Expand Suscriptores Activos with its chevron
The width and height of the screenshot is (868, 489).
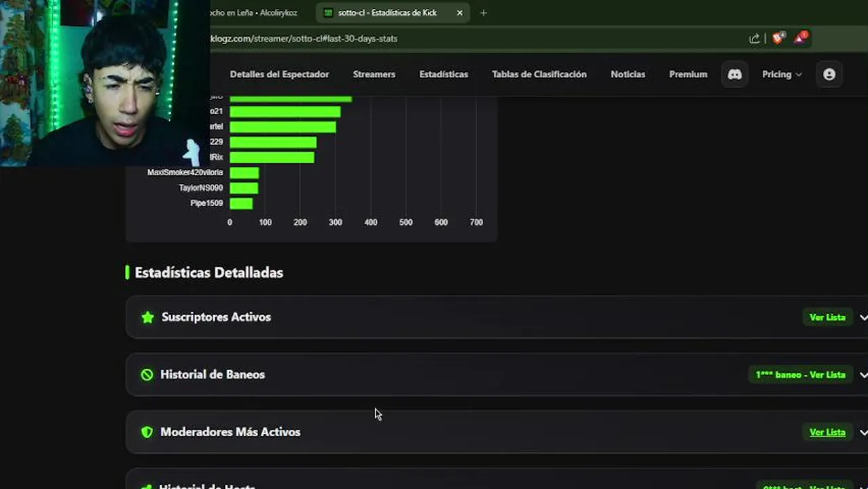[x=863, y=317]
